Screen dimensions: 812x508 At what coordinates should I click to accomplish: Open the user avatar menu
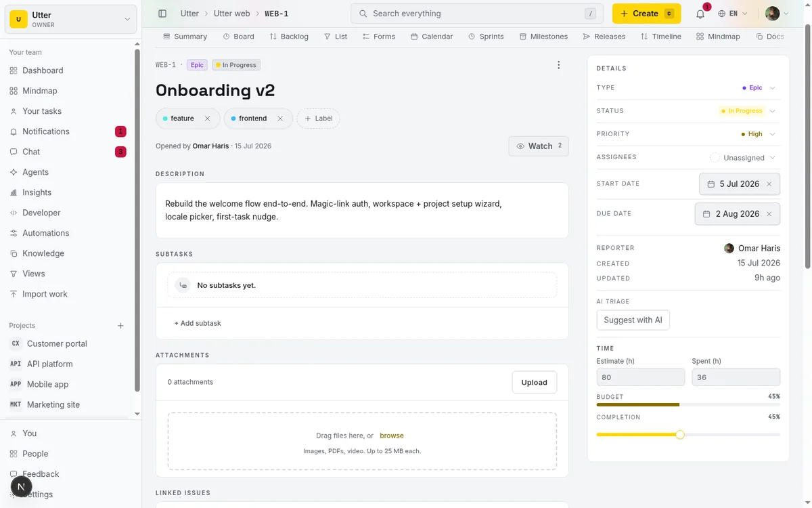[777, 14]
